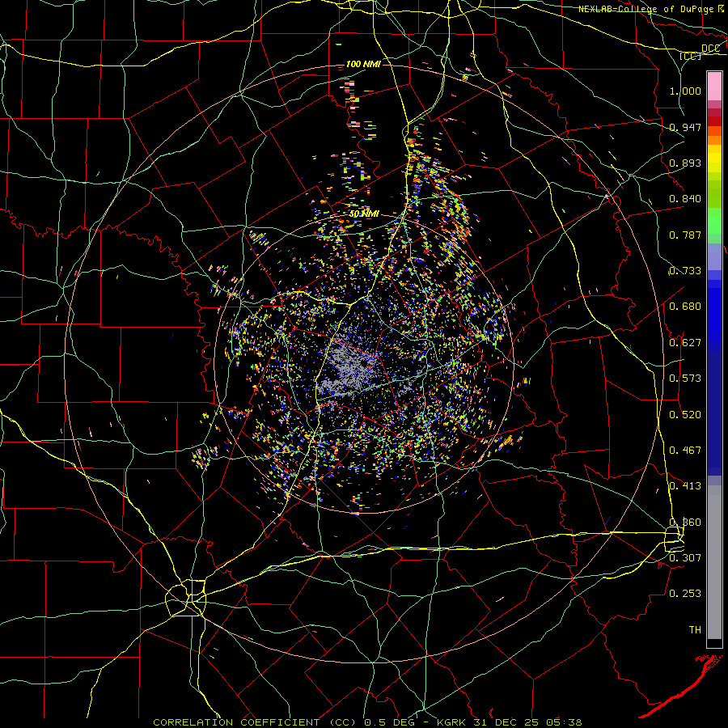This screenshot has height=728, width=728.
Task: Select the 0.627 legend value
Action: tap(685, 342)
